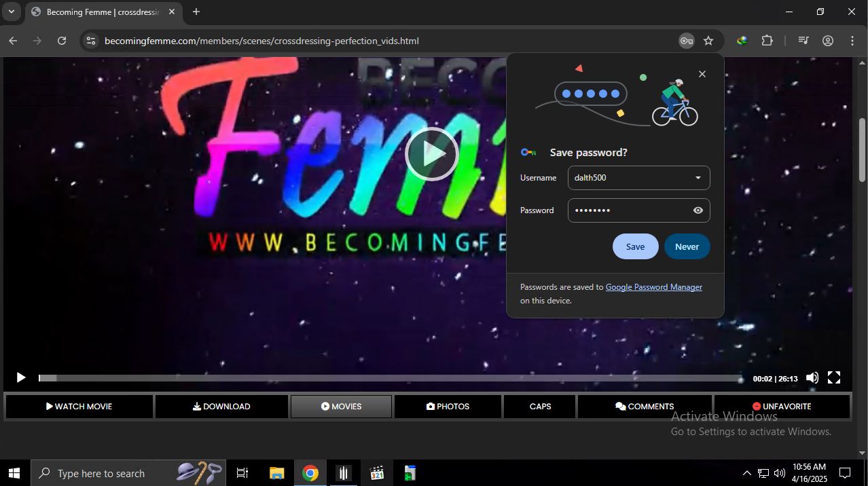The width and height of the screenshot is (868, 486).
Task: Show hidden system tray icons
Action: click(x=746, y=473)
